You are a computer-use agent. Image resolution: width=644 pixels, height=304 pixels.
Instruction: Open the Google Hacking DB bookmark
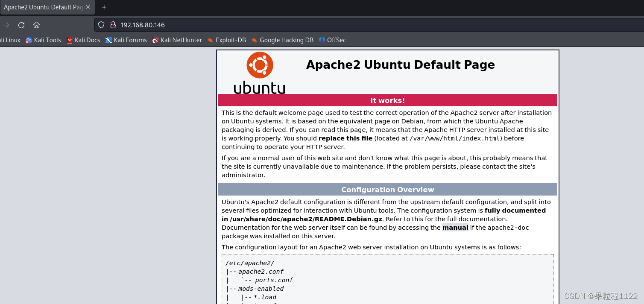coord(283,40)
